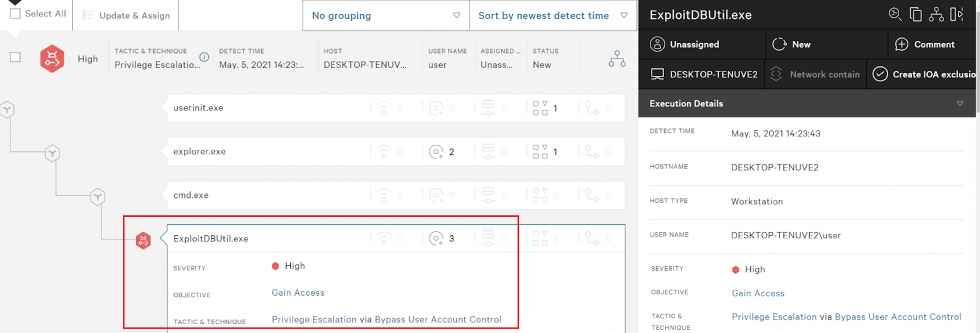Click red High severity hexagon icon
Screen dimensions: 980x333
52,58
